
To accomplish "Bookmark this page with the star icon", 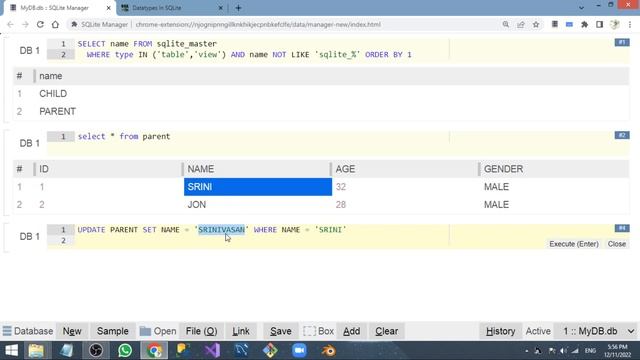I will [x=536, y=24].
